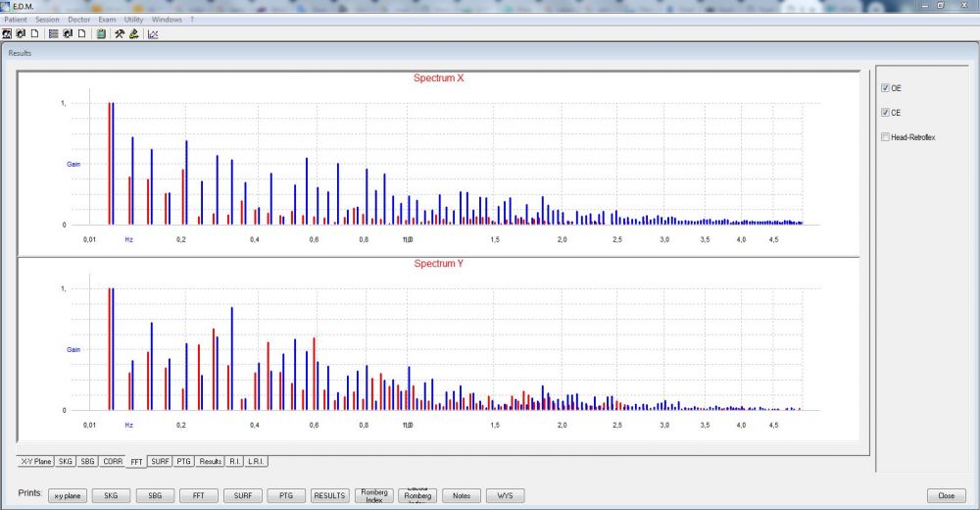Click the yellow stamp icon in toolbar
Screen dimensions: 980x510
132,33
